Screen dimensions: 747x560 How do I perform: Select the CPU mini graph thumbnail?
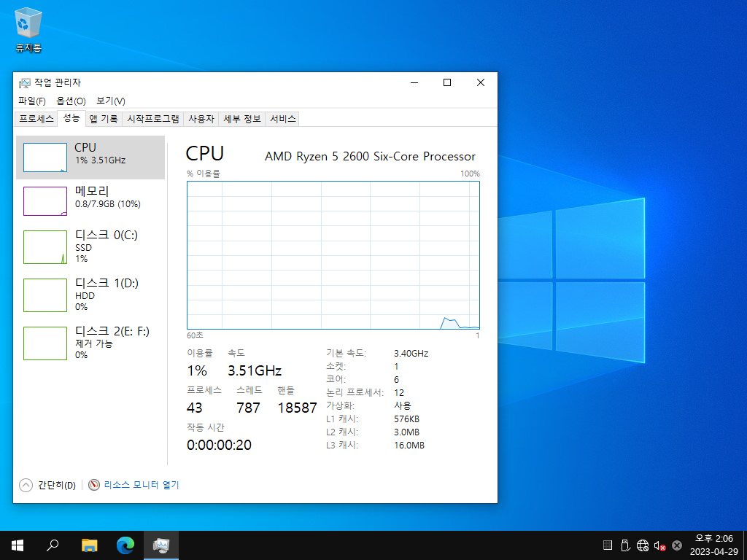click(x=45, y=157)
